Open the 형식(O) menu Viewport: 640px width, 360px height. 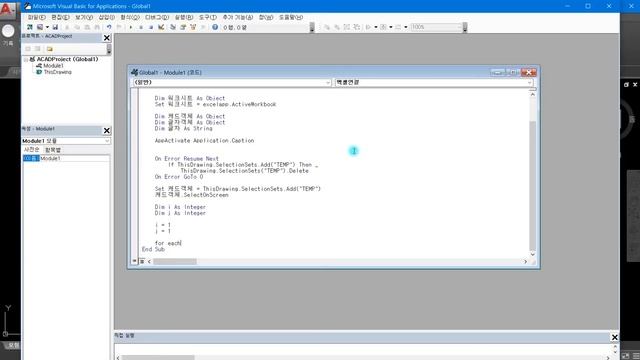(130, 17)
